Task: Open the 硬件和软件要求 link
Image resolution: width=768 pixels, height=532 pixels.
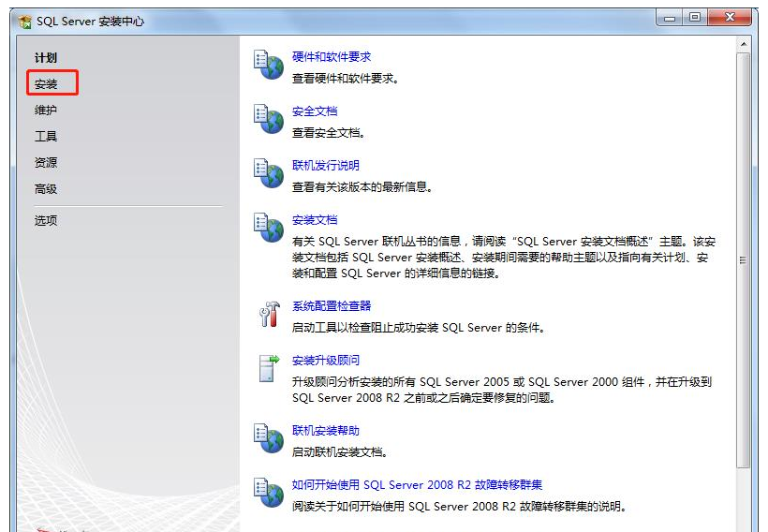Action: tap(332, 57)
